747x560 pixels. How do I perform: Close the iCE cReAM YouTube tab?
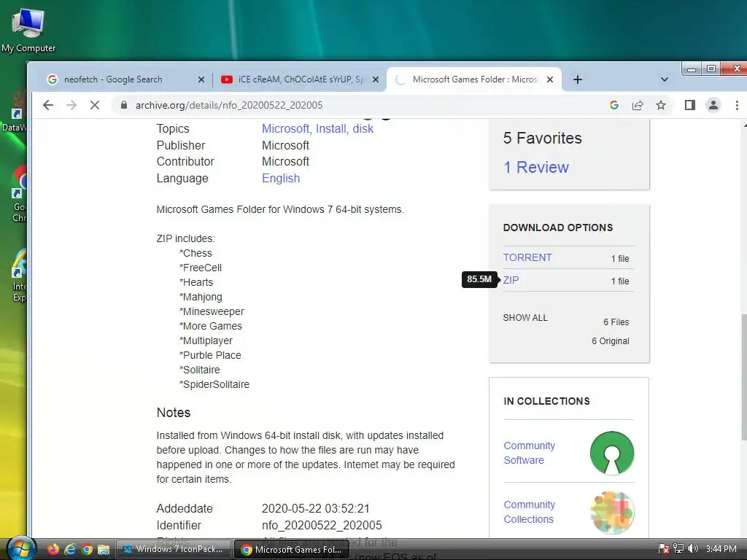(376, 79)
